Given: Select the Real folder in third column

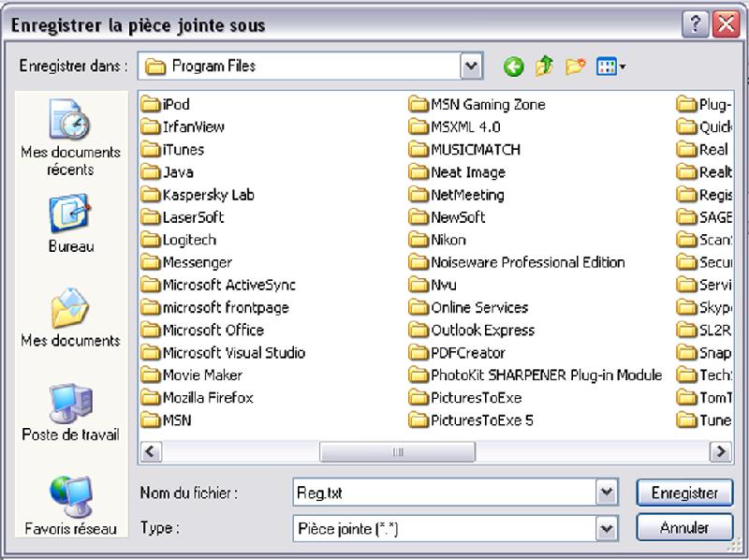Looking at the screenshot, I should tap(703, 149).
